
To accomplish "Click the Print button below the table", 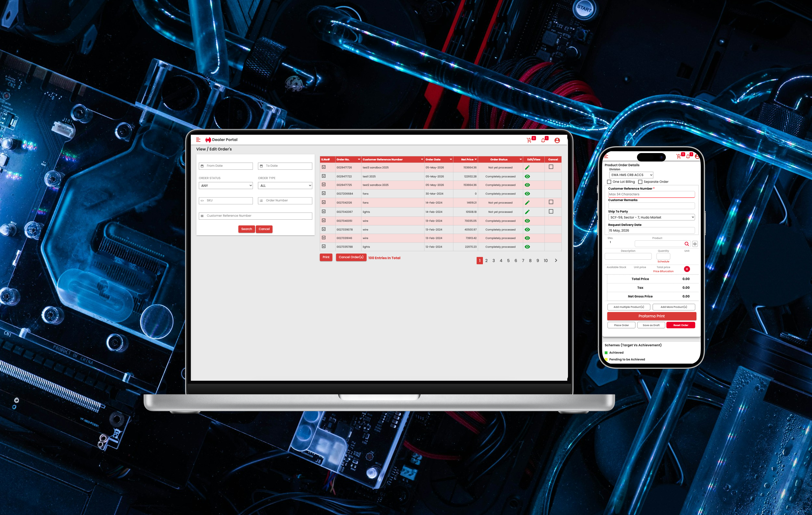I will (x=326, y=257).
